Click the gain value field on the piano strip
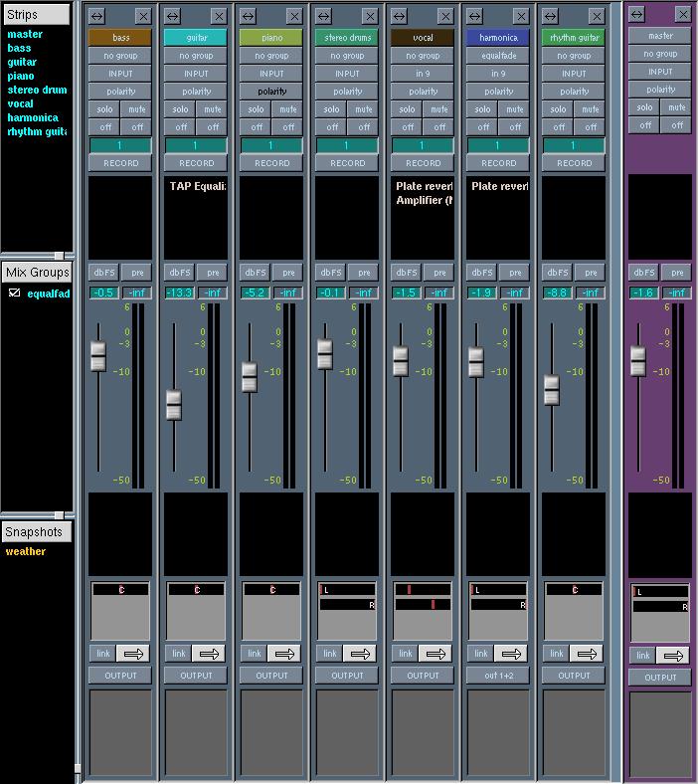This screenshot has width=698, height=784. tap(255, 293)
